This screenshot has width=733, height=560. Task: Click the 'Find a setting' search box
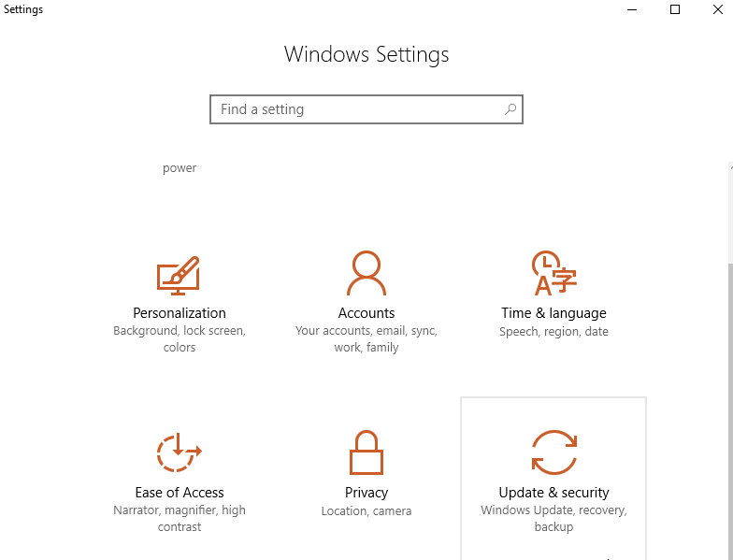(355, 109)
